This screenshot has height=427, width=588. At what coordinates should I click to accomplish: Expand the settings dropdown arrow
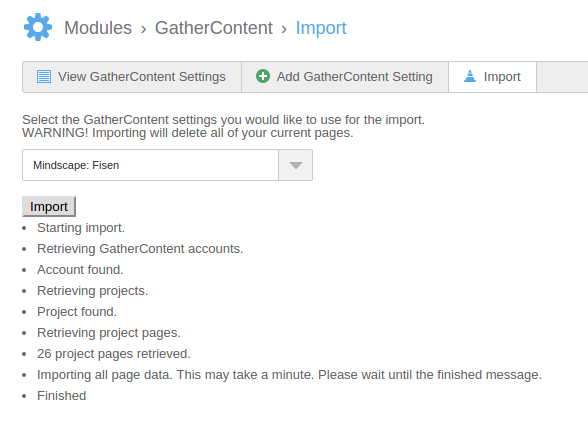coord(296,165)
